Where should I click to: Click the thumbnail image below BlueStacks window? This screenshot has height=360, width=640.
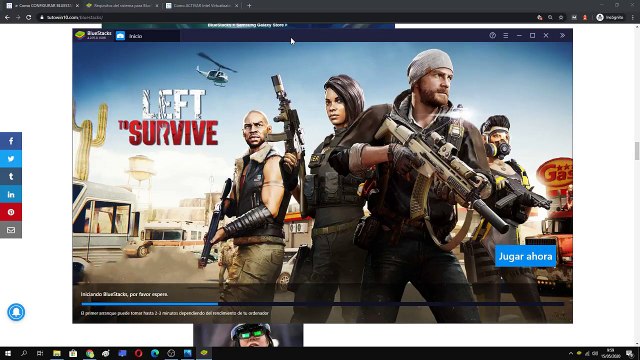[248, 335]
